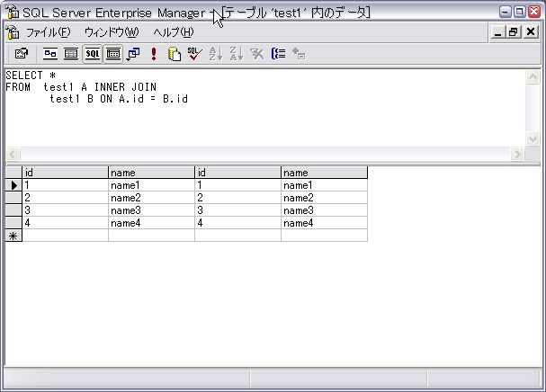The width and height of the screenshot is (546, 392).
Task: Click the first 'id' column header
Action: (x=65, y=173)
